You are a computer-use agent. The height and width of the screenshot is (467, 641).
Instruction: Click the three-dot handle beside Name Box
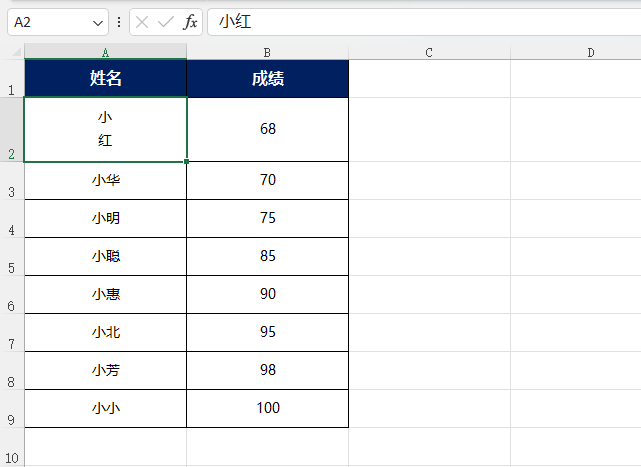[x=119, y=22]
